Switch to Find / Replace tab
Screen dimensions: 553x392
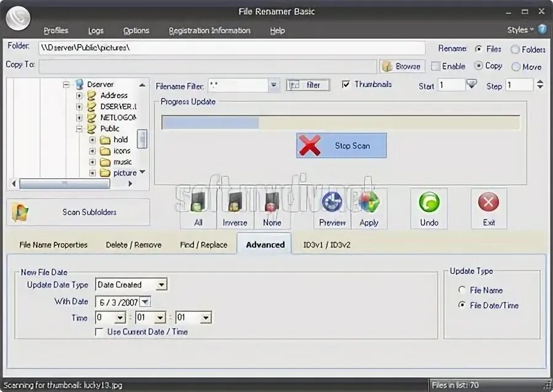203,245
